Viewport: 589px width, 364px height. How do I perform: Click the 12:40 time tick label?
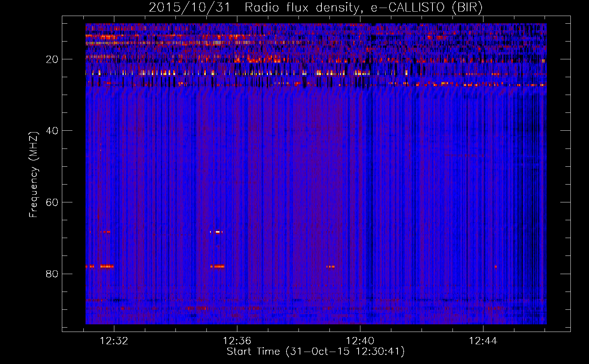(360, 341)
